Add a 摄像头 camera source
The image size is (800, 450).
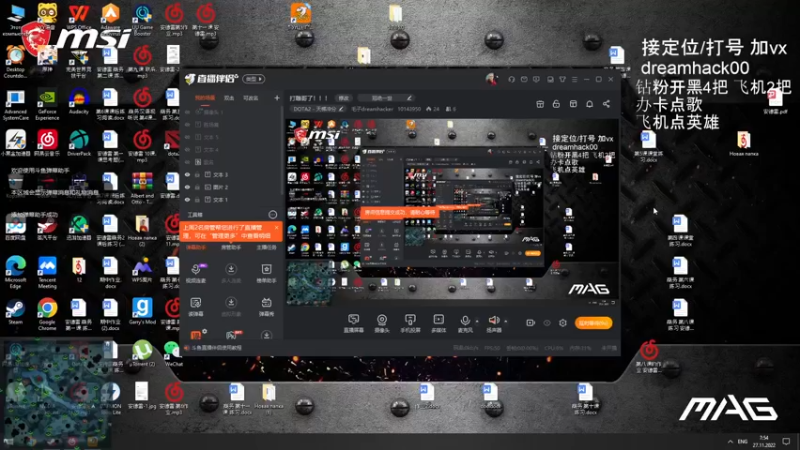(x=382, y=323)
